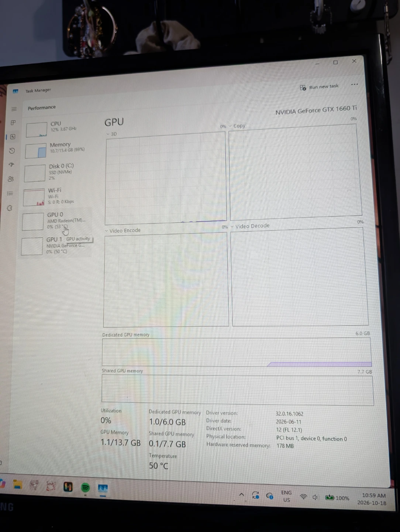The image size is (400, 532).
Task: Click the Memory mini graph thumbnail
Action: click(x=36, y=151)
